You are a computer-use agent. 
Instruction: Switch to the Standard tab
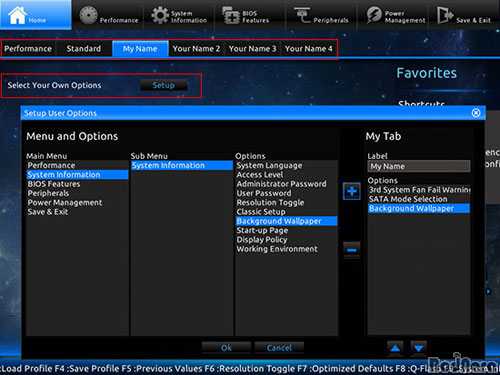(84, 49)
